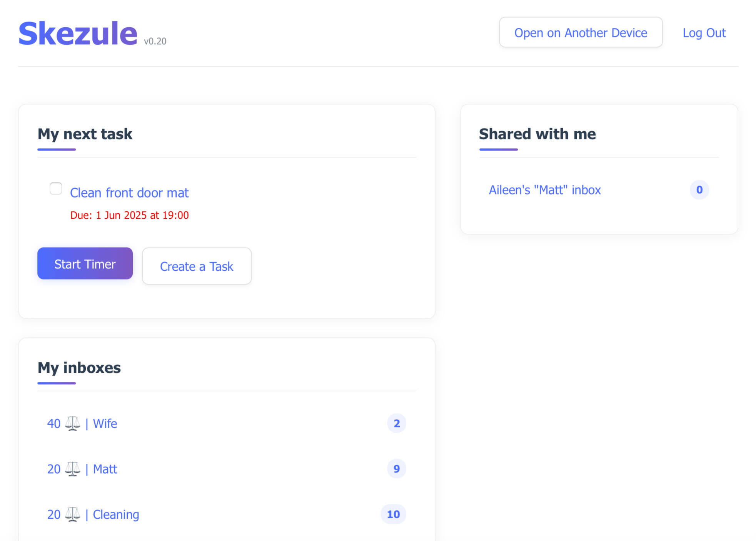Open the Matt inbox under My inboxes

pos(105,469)
